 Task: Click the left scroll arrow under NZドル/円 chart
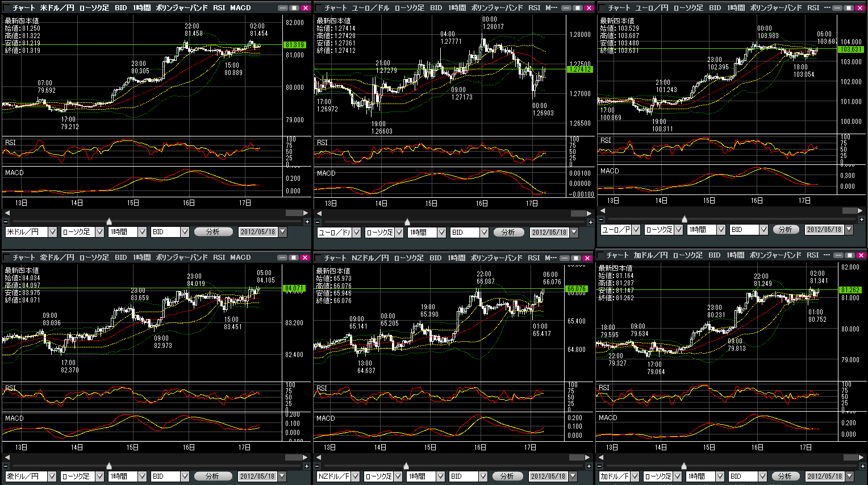click(x=318, y=457)
